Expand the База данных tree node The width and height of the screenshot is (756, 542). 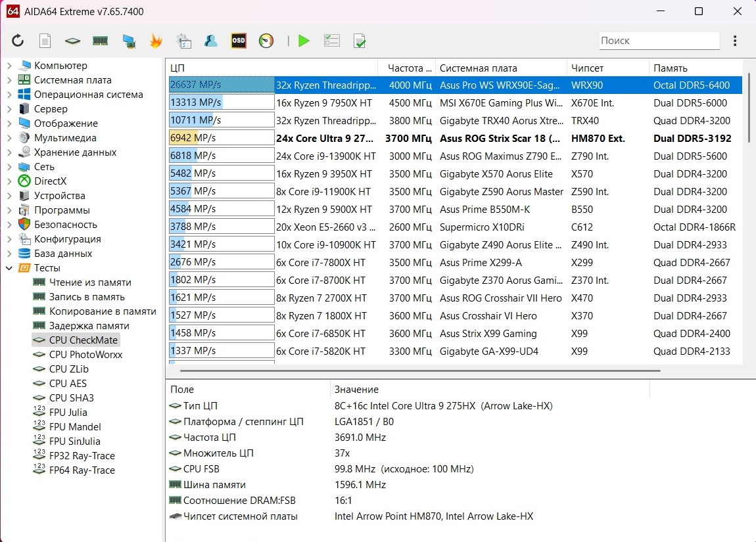(9, 254)
